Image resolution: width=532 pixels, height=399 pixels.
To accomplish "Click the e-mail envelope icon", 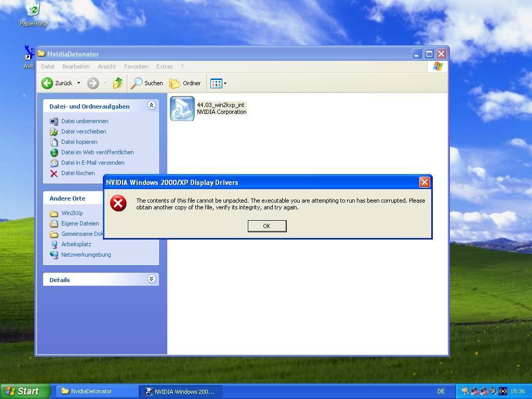I will point(54,163).
